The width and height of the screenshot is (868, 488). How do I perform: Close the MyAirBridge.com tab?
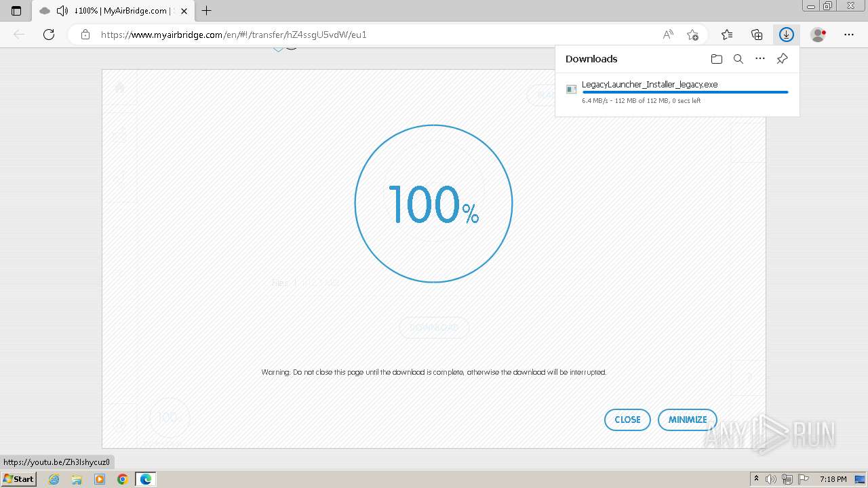pos(184,11)
